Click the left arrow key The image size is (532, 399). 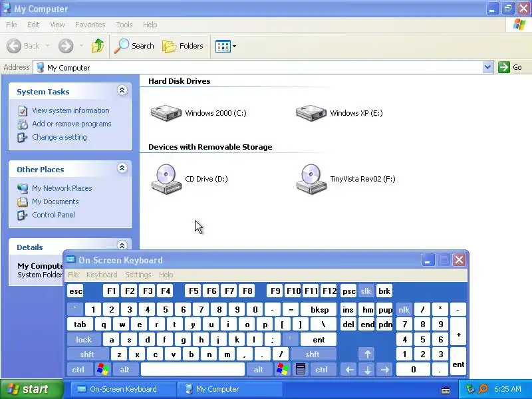click(x=350, y=370)
